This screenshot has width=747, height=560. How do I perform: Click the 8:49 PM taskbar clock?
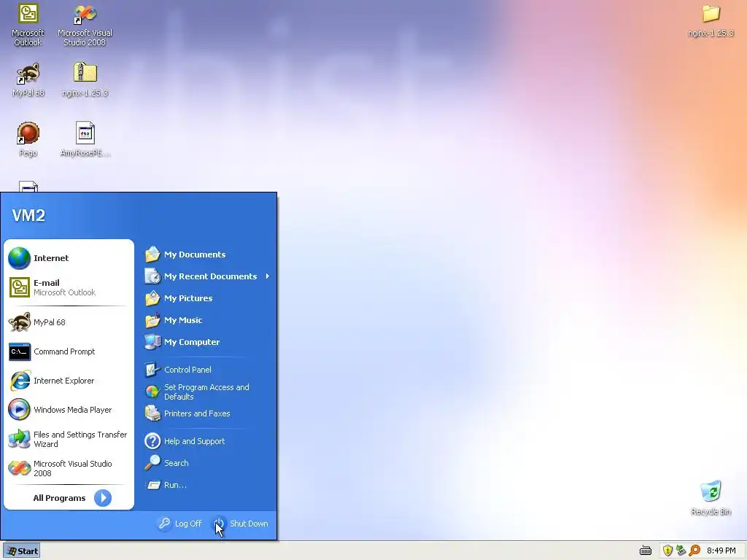[x=721, y=551]
